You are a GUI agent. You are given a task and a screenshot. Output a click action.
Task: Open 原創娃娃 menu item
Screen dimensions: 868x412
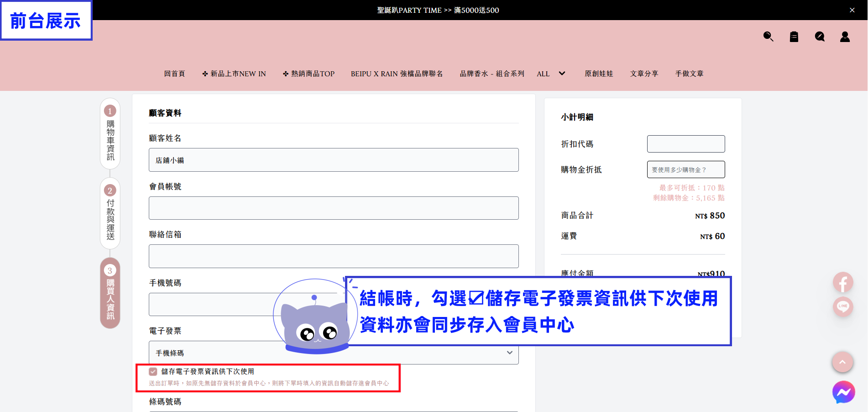pos(599,74)
